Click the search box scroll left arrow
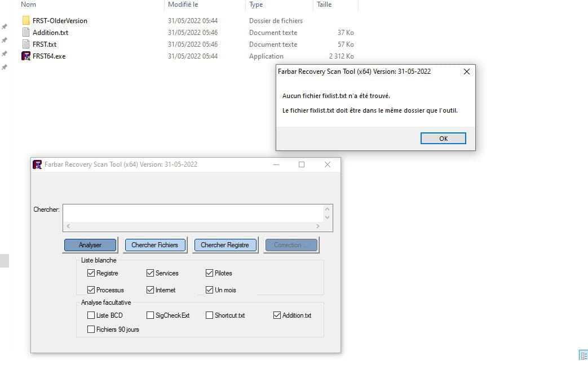588x365 pixels. coord(68,226)
